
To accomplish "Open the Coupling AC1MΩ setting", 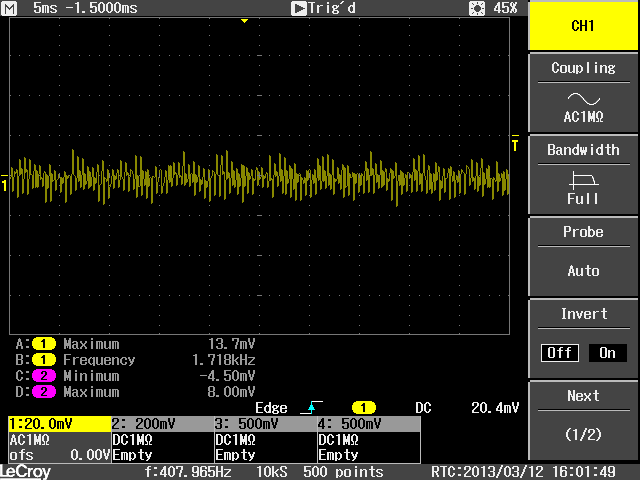I will (x=583, y=93).
